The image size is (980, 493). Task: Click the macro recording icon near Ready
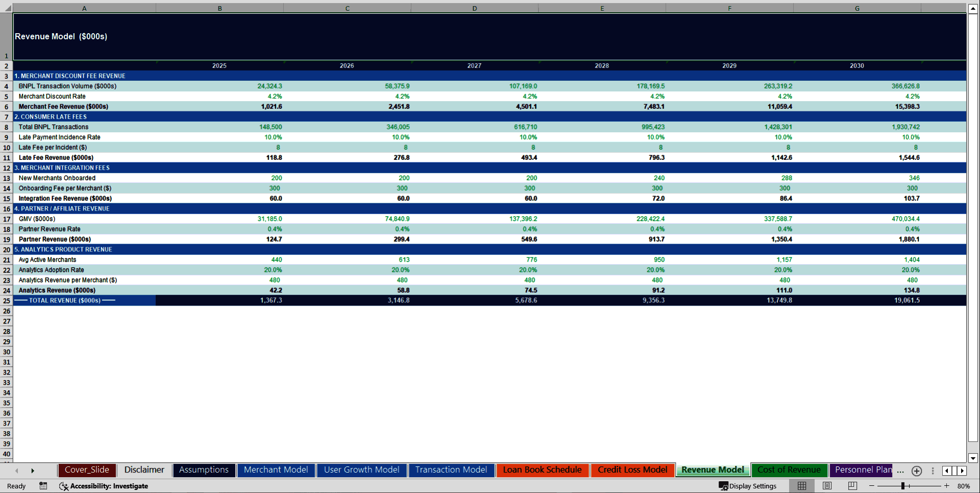[x=43, y=486]
